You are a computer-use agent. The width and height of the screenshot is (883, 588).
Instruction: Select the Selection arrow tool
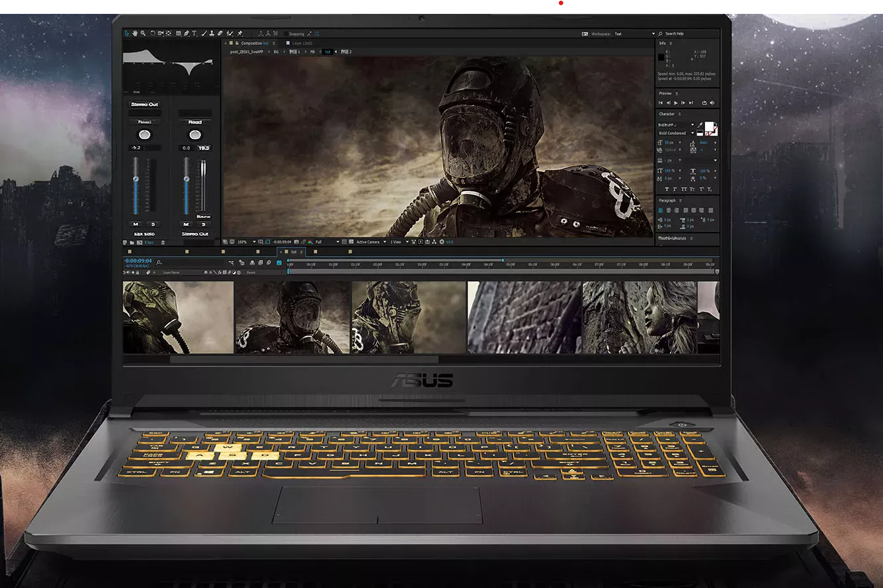127,33
